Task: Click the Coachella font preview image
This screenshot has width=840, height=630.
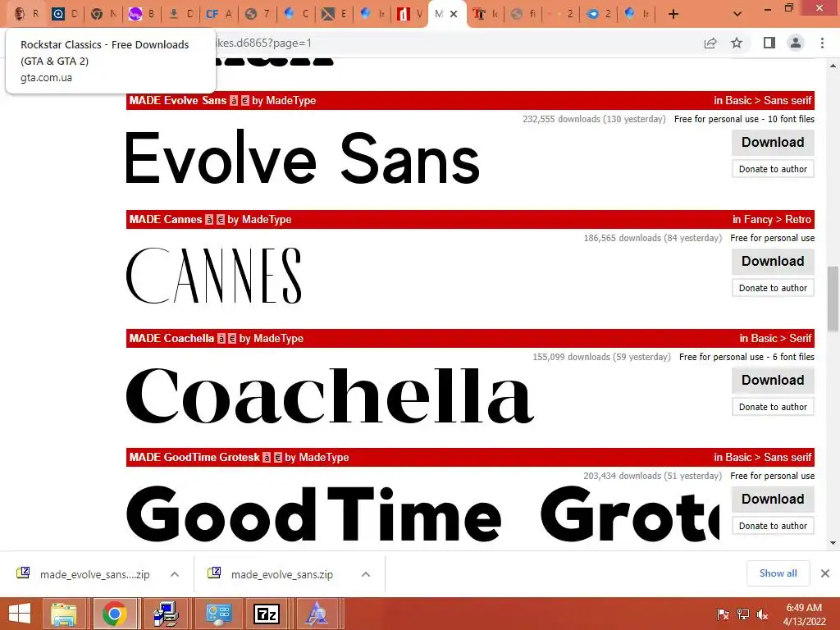Action: tap(330, 395)
